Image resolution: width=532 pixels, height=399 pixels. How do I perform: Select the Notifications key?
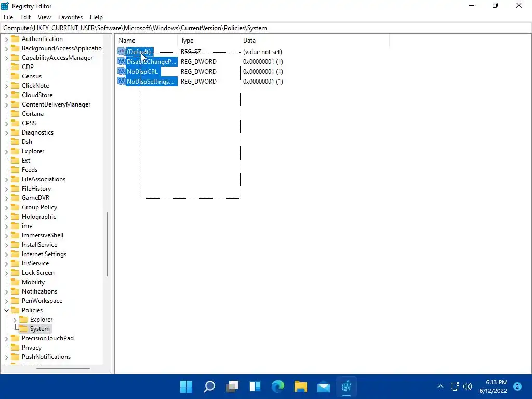[x=39, y=291]
